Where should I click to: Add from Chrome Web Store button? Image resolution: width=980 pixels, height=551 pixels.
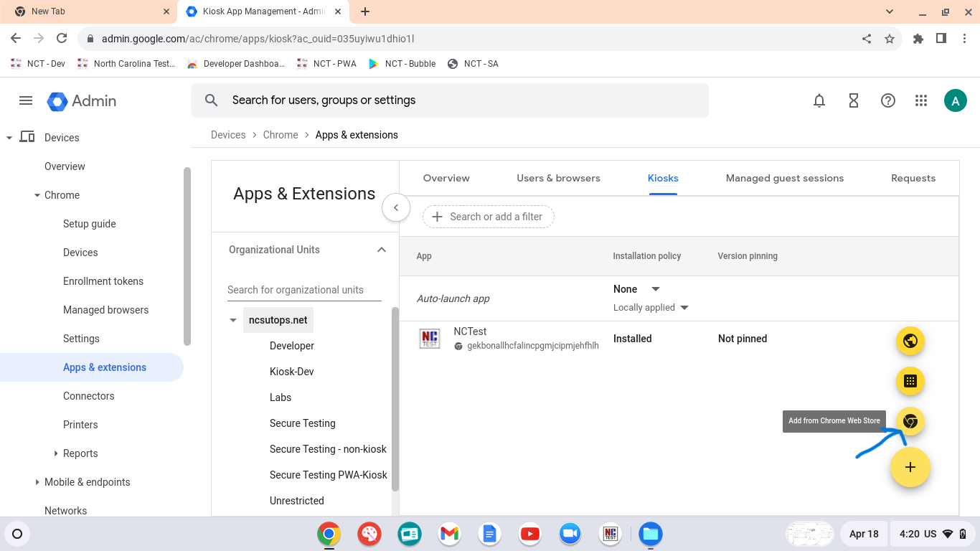pyautogui.click(x=910, y=421)
